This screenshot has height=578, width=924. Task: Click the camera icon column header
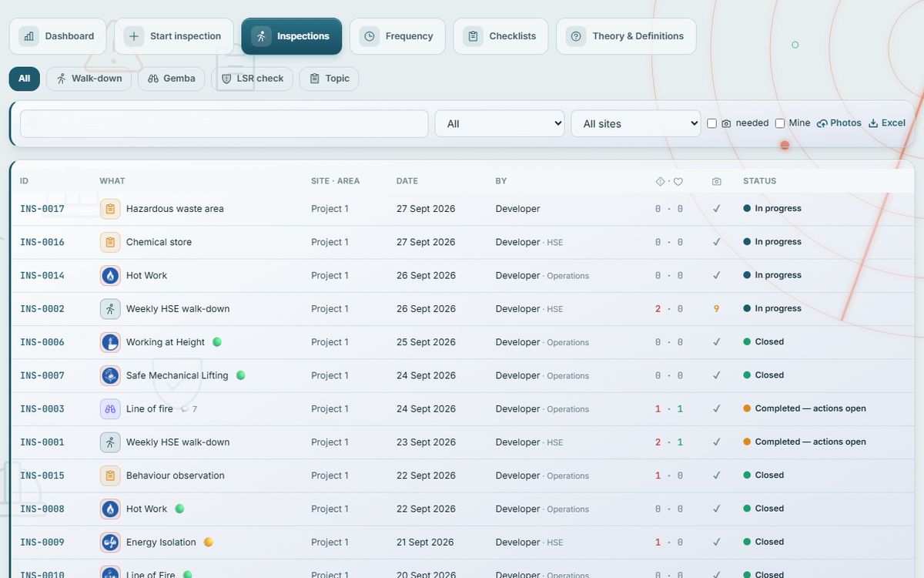tap(717, 182)
